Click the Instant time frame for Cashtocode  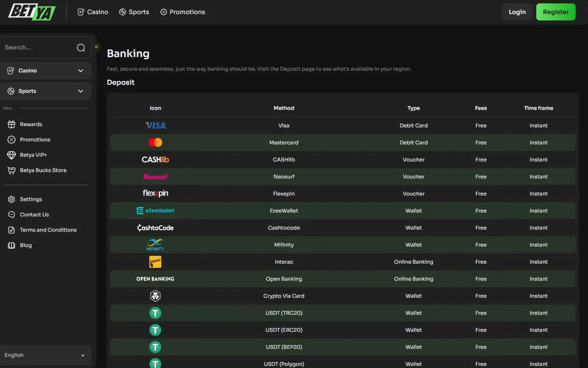pos(539,228)
